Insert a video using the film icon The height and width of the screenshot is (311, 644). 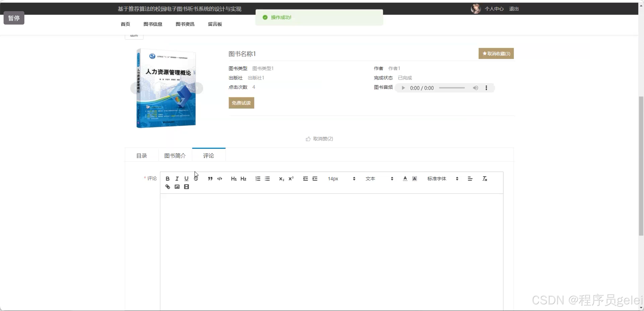click(x=186, y=187)
